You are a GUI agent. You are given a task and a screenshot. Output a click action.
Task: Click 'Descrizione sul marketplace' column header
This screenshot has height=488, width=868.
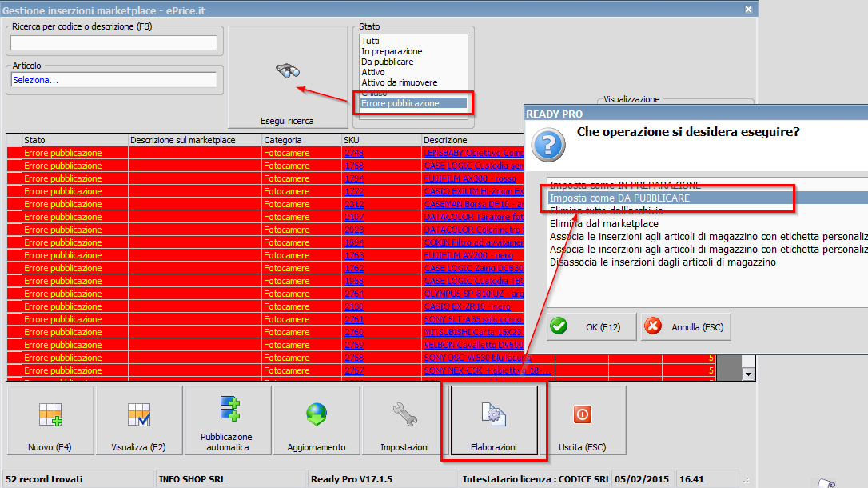[195, 140]
